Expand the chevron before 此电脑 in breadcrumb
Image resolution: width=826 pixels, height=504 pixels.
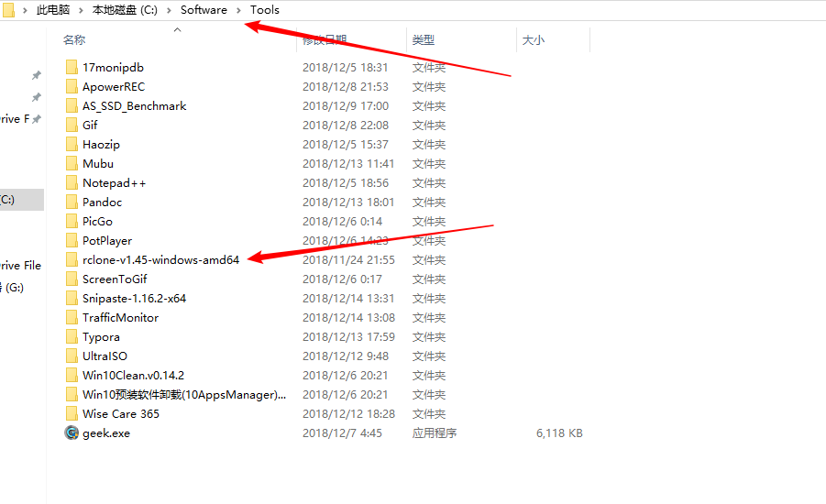(x=25, y=10)
